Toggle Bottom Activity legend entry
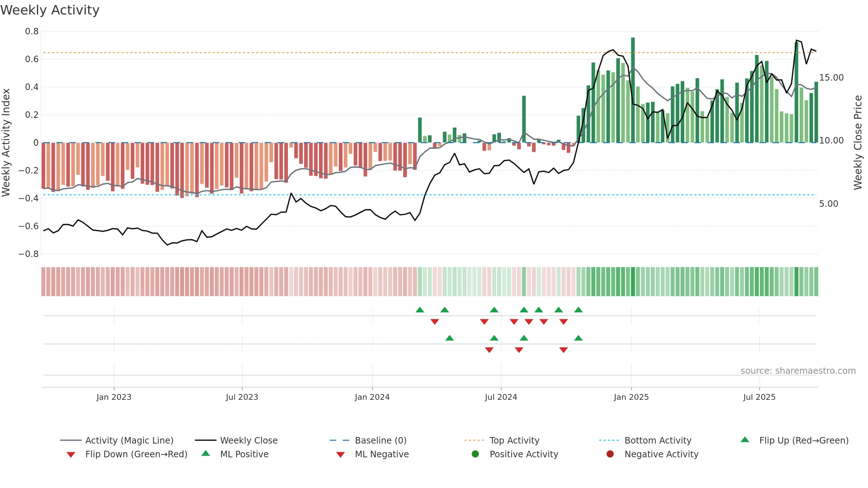Viewport: 868px width, 488px height. (x=645, y=440)
